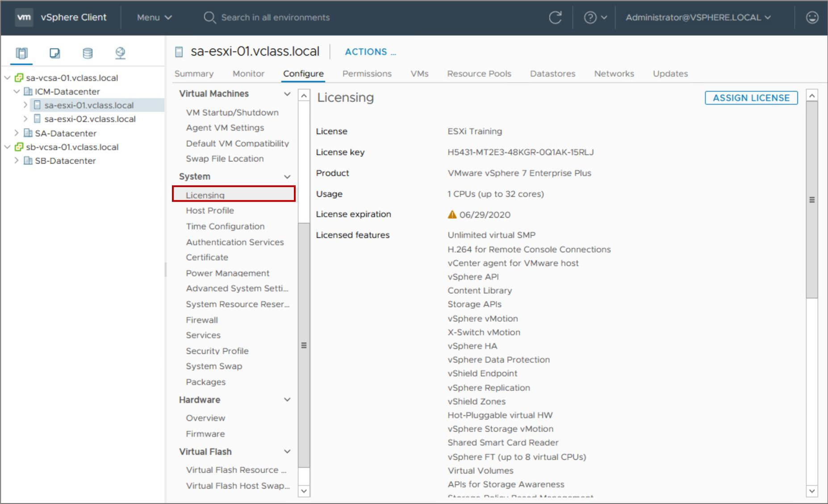Click scroll-down arrow of licensing pane scrollbar
The image size is (828, 504).
812,491
